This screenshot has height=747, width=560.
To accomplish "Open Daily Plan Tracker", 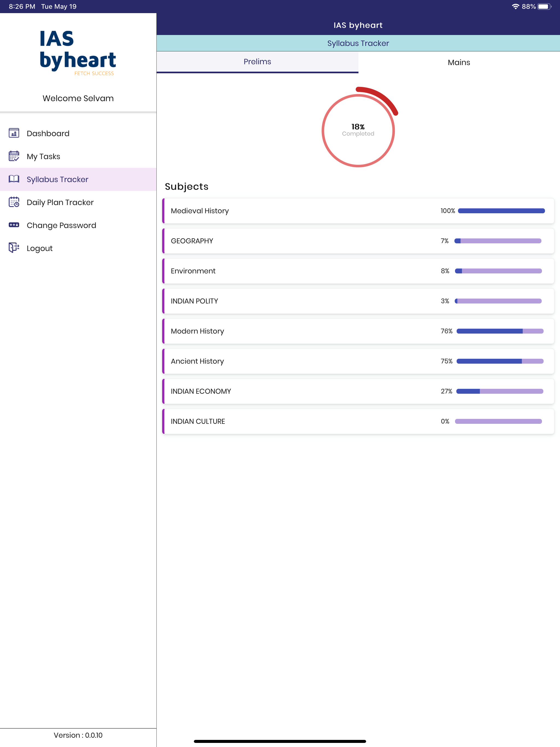I will tap(78, 202).
